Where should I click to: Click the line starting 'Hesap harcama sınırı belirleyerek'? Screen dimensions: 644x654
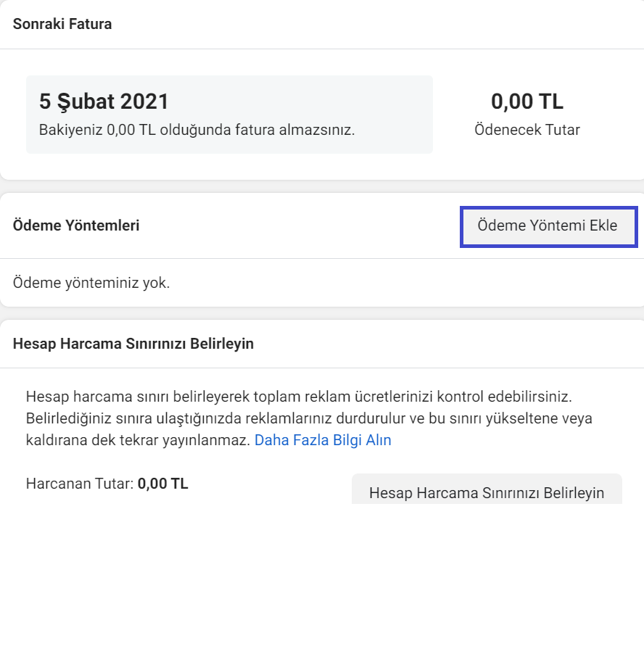pyautogui.click(x=299, y=397)
